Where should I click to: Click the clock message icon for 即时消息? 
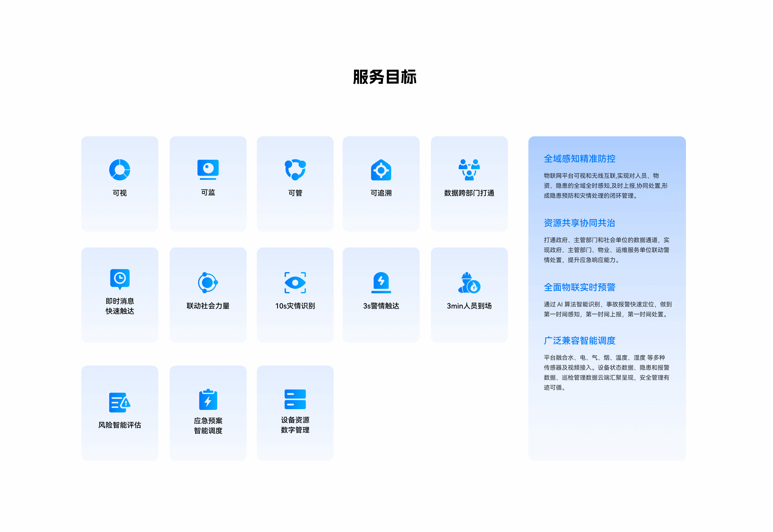[x=120, y=279]
